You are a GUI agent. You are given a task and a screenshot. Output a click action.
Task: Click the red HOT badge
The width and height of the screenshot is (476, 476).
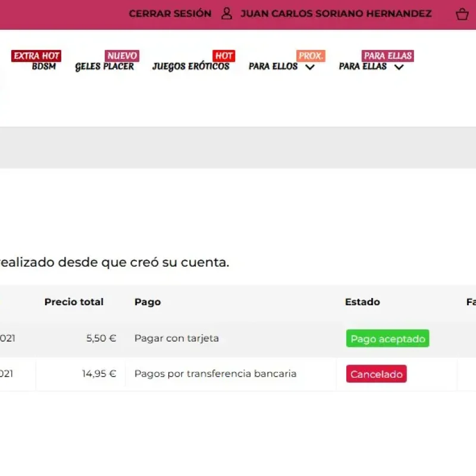[224, 56]
